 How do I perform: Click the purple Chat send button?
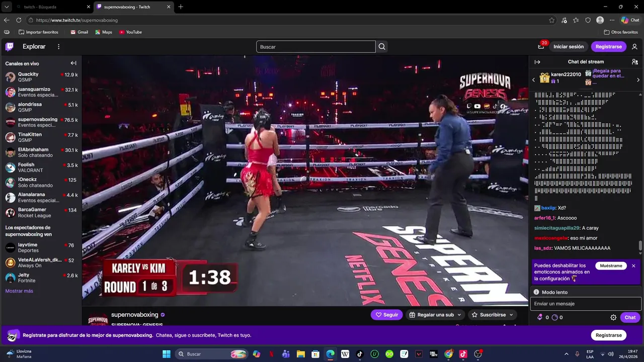(x=630, y=317)
